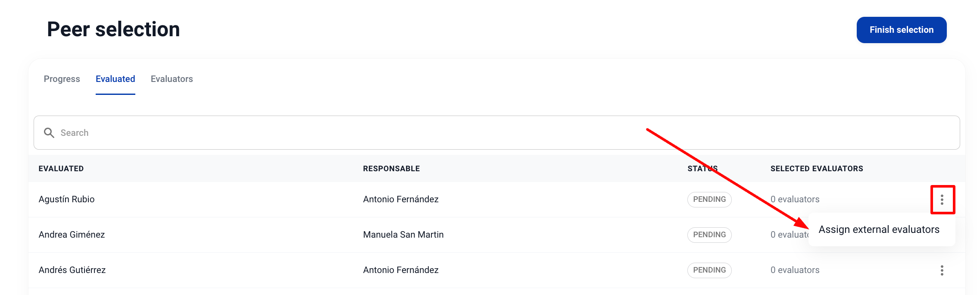Select Assign external evaluators option

pos(879,229)
